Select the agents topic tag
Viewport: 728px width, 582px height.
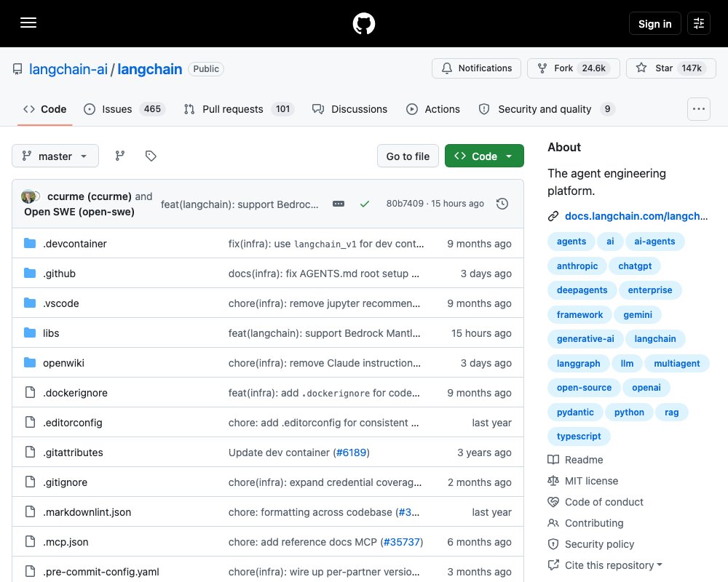[571, 242]
